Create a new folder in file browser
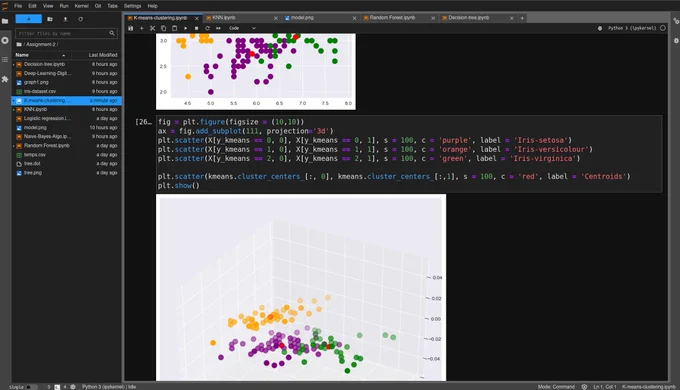Screen dimensions: 680x390 coord(50,19)
